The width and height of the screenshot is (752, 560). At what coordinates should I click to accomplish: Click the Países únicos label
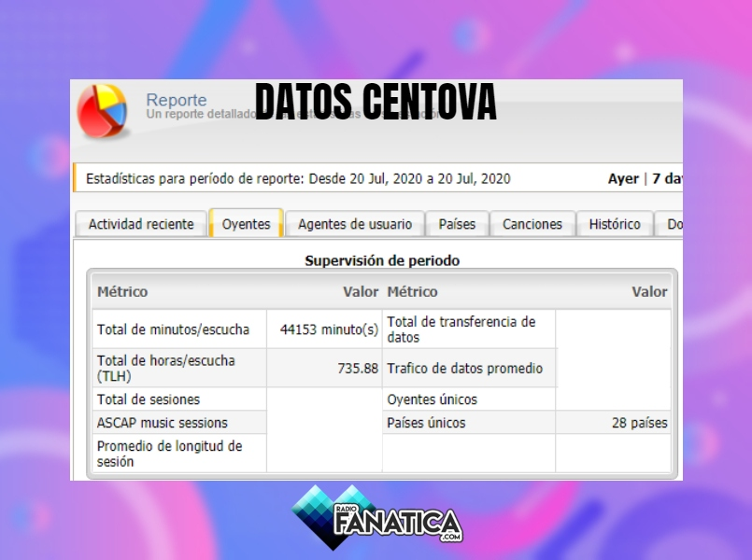tap(426, 423)
